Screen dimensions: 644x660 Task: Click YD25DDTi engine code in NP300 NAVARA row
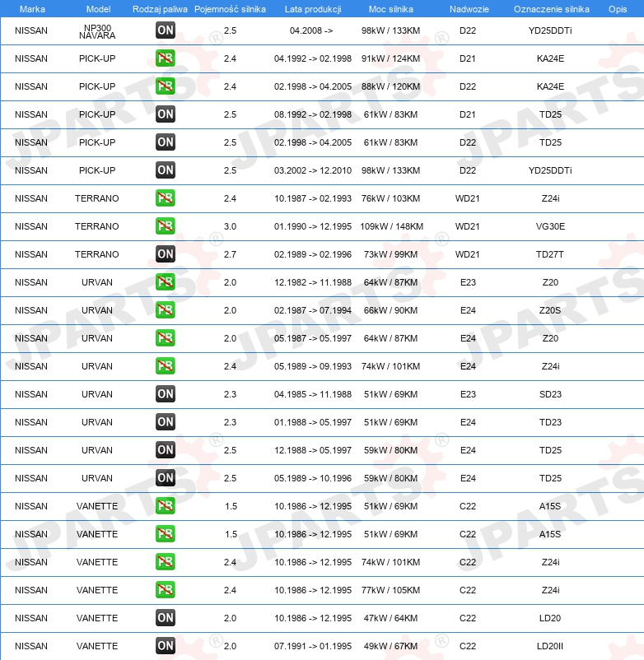click(550, 30)
